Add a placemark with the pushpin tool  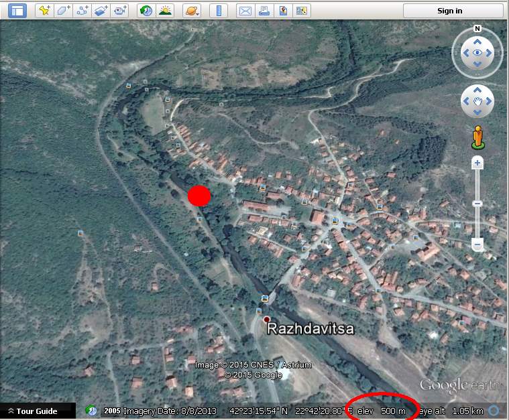point(44,11)
